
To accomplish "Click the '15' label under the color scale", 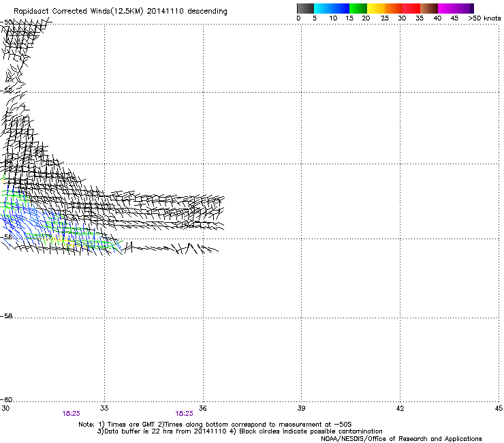I will [x=349, y=18].
